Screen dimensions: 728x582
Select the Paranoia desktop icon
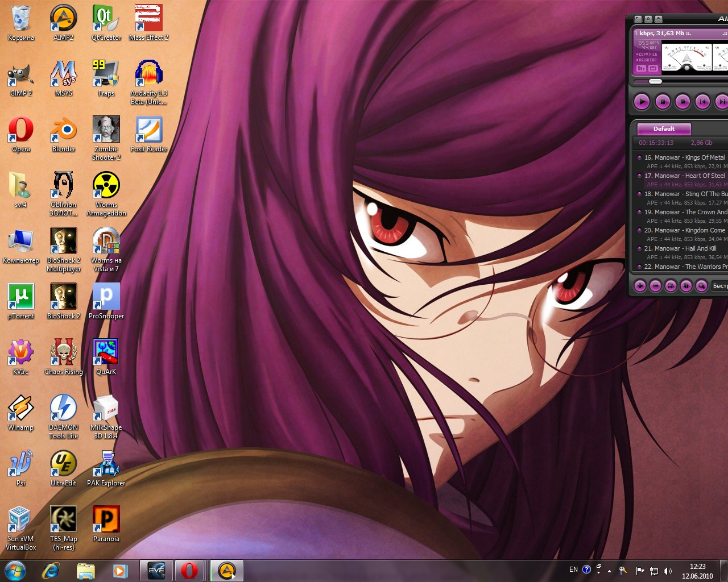106,524
